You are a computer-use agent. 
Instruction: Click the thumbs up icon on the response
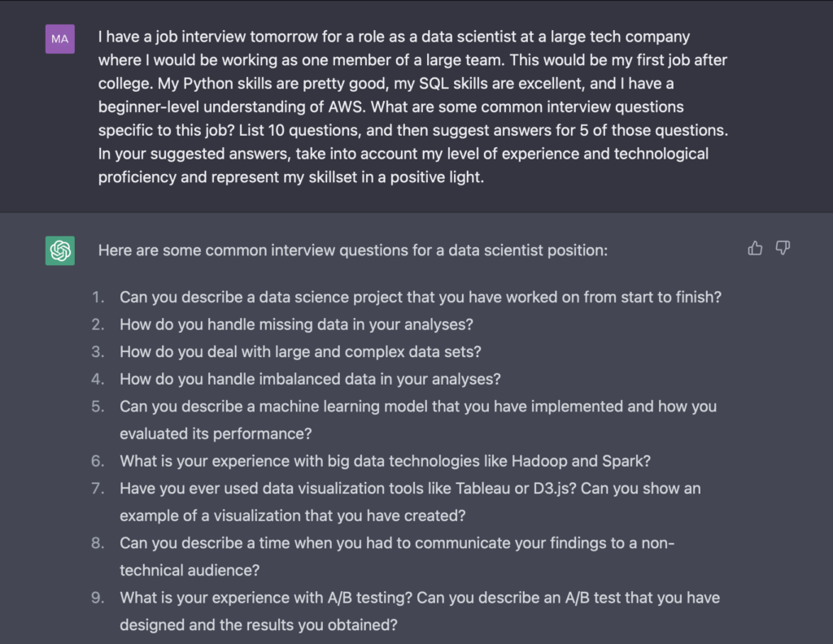click(x=755, y=248)
